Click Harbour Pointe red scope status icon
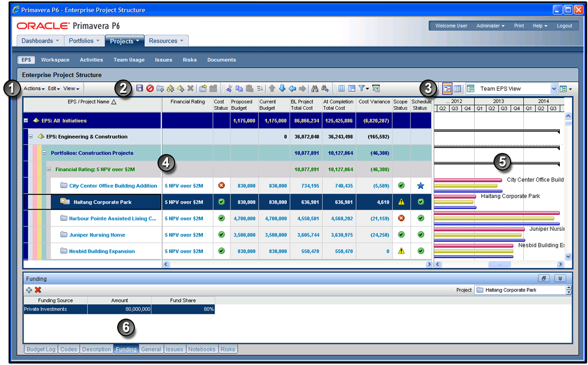 pos(401,218)
